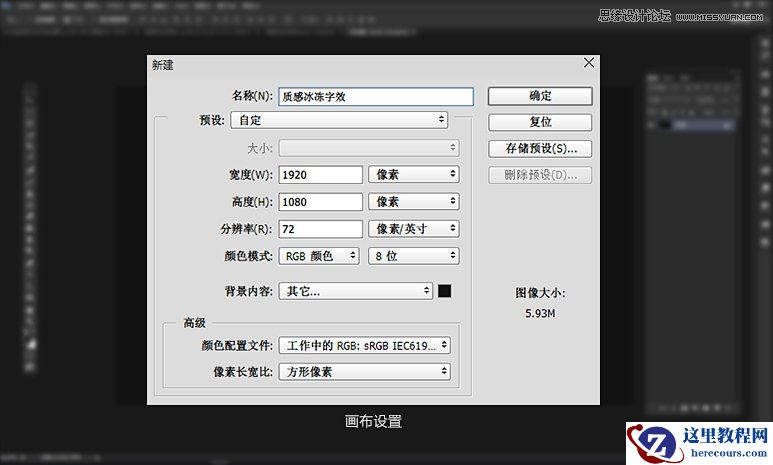Open 背景内容 dropdown showing 其它...
This screenshot has width=773, height=465.
click(355, 291)
